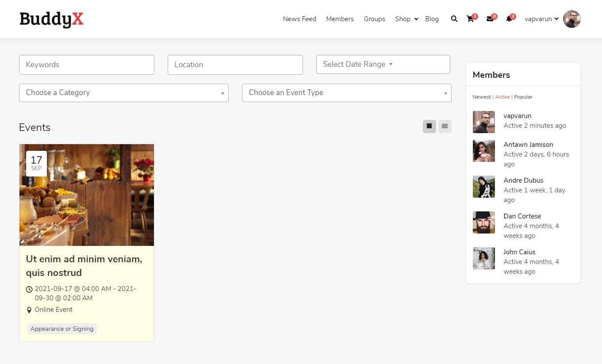Click the BuddyX logo
This screenshot has height=364, width=602.
click(51, 19)
